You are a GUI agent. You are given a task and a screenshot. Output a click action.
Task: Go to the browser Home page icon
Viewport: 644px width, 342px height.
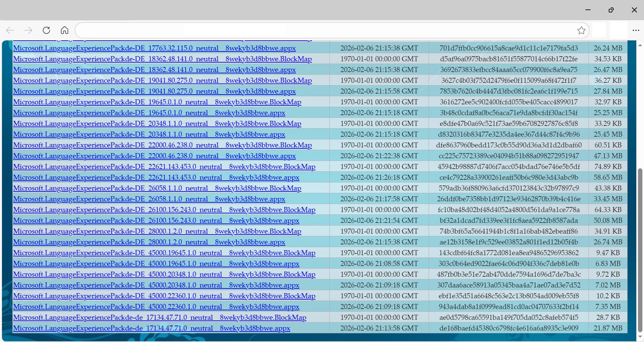point(64,30)
